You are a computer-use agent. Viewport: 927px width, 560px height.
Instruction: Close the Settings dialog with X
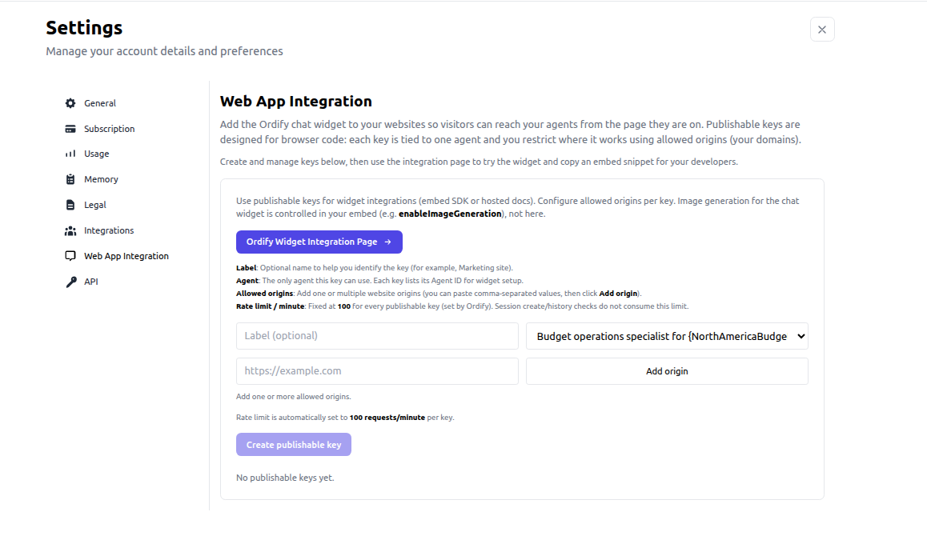point(822,30)
